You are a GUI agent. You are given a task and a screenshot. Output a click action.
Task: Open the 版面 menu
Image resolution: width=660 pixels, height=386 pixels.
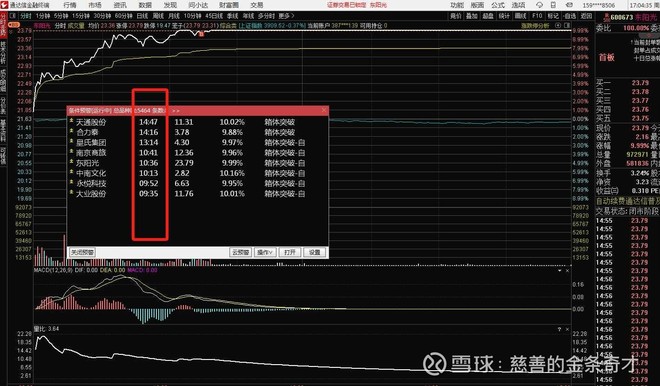(x=477, y=5)
